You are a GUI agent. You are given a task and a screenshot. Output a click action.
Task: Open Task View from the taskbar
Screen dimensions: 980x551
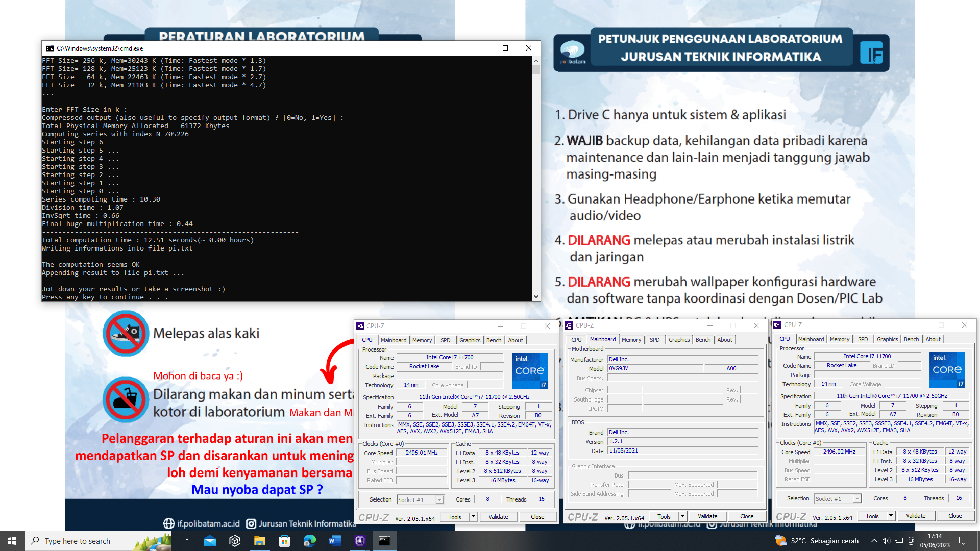click(x=184, y=541)
